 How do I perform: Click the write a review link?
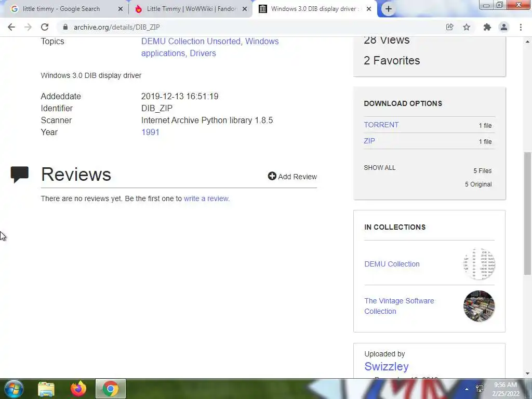point(206,198)
